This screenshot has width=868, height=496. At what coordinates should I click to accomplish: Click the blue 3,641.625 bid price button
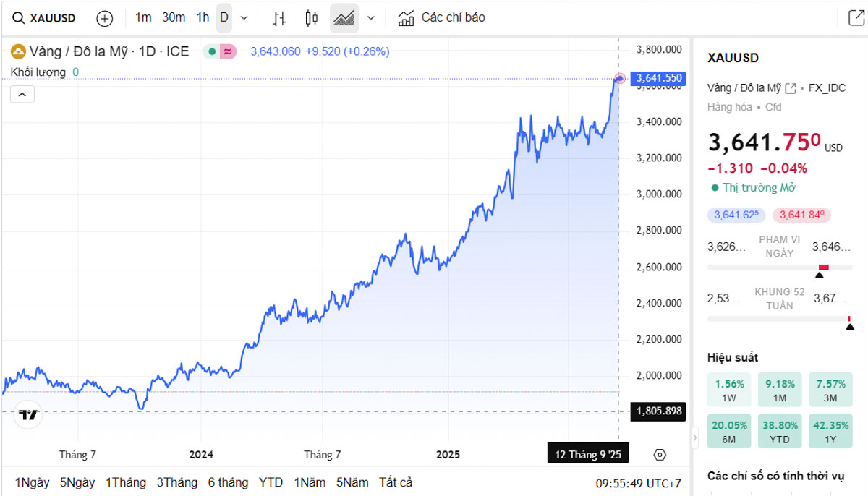point(736,215)
